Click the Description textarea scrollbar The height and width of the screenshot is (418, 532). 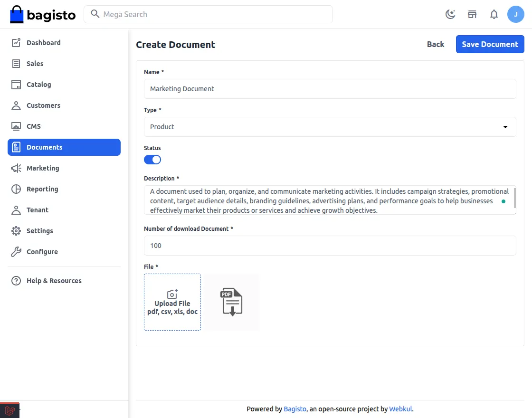click(x=515, y=198)
